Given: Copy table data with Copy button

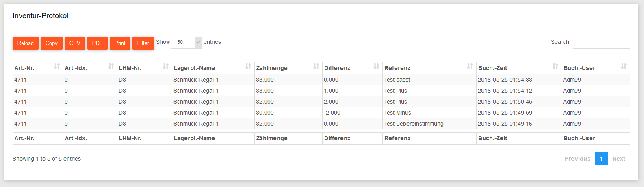Looking at the screenshot, I should 52,43.
